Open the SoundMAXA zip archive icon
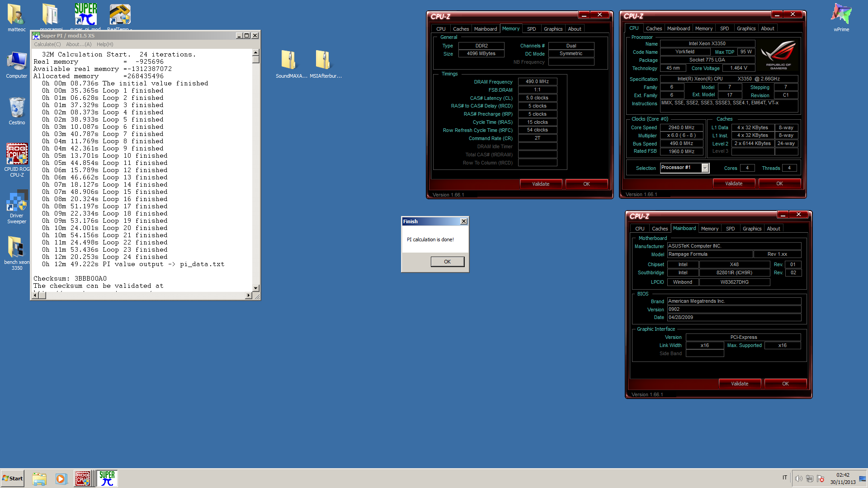 291,64
